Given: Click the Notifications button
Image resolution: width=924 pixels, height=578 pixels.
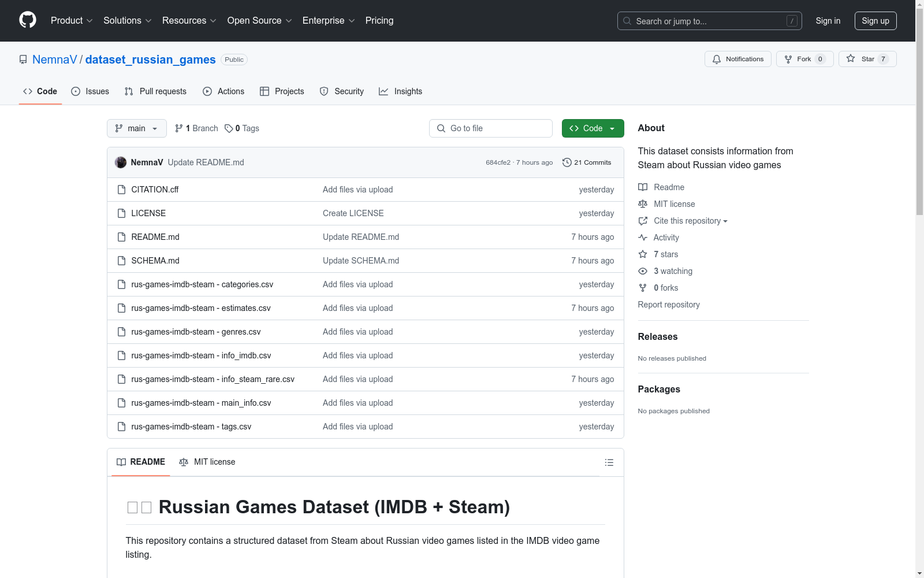Looking at the screenshot, I should coord(738,59).
